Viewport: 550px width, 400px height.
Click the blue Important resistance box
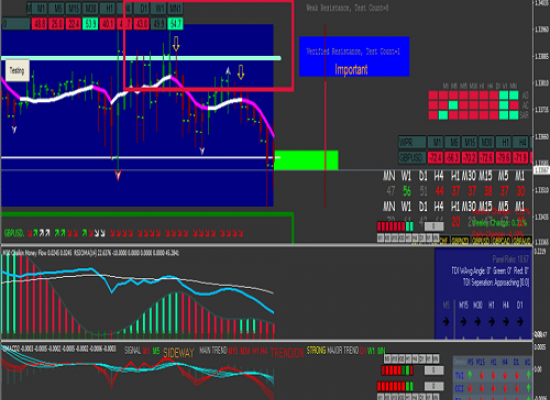coord(354,56)
